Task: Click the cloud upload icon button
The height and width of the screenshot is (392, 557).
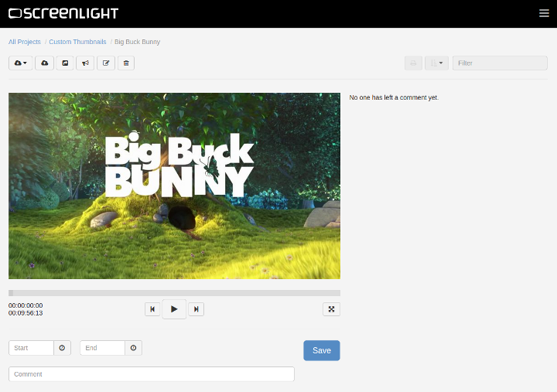Action: click(44, 63)
